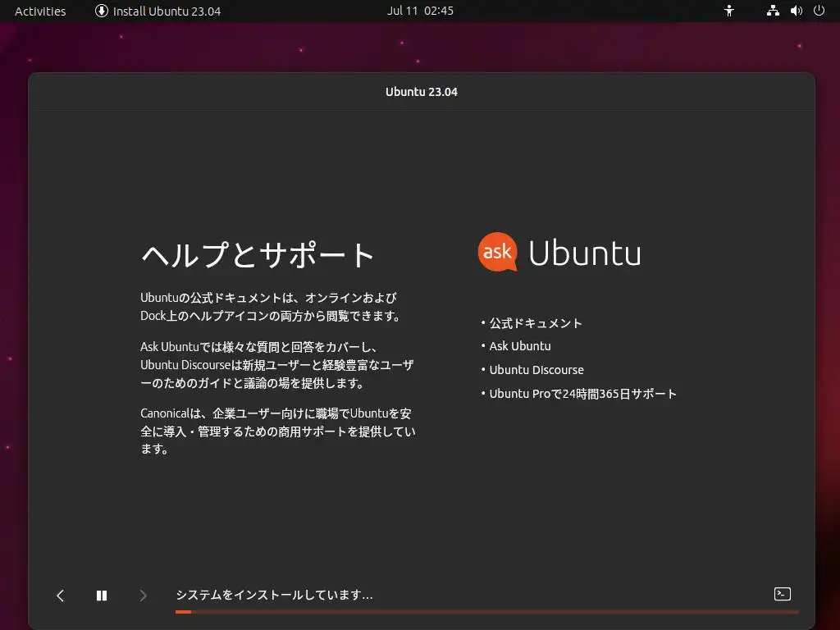Click the paragraph starting 'Canonicalは、企業ユーザー'

278,431
